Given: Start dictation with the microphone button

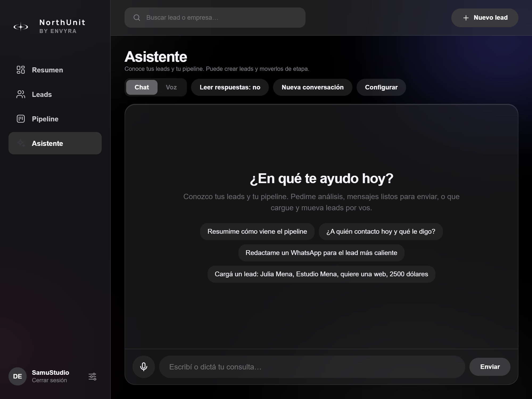Looking at the screenshot, I should tap(144, 367).
